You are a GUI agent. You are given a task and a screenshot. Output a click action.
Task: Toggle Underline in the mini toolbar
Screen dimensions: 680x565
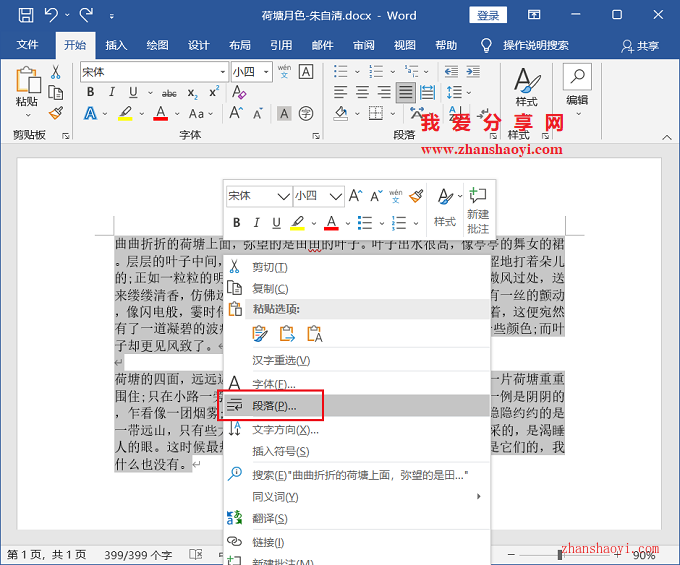[276, 222]
